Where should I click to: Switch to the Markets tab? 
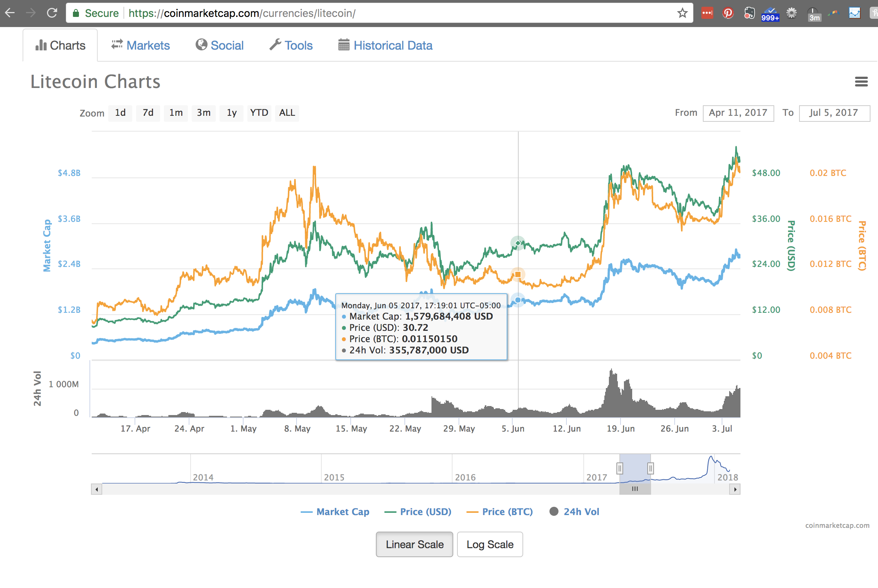click(x=148, y=45)
